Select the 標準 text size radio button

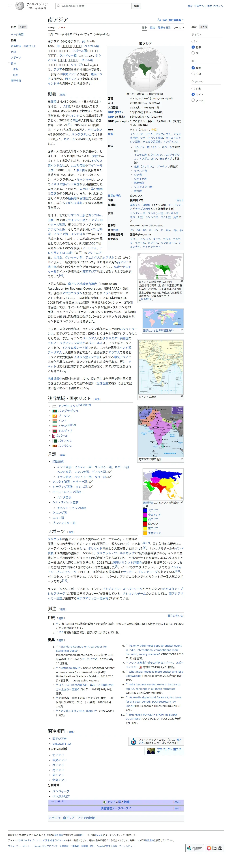click(x=193, y=47)
